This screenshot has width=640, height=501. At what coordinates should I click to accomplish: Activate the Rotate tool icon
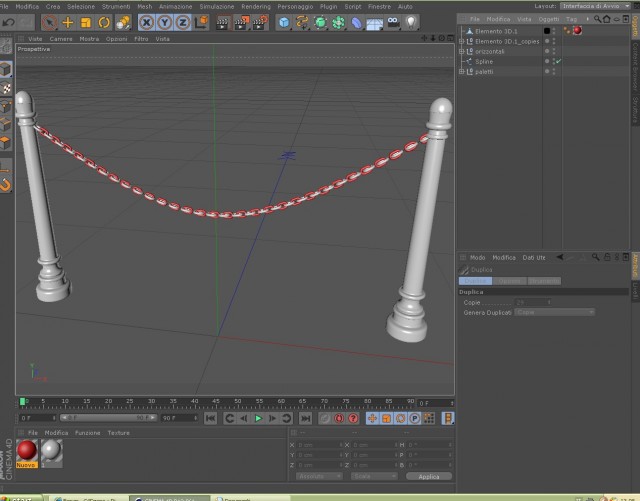(104, 22)
